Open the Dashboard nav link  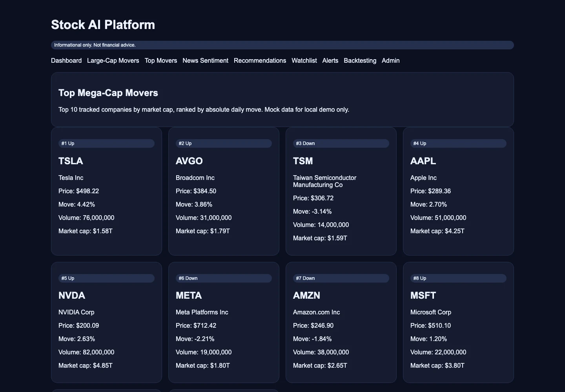point(66,60)
